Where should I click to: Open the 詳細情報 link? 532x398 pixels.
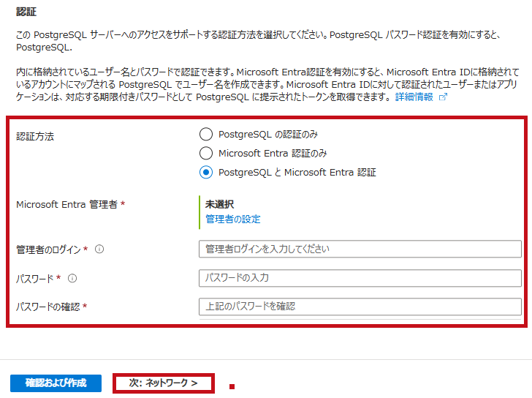(x=414, y=97)
